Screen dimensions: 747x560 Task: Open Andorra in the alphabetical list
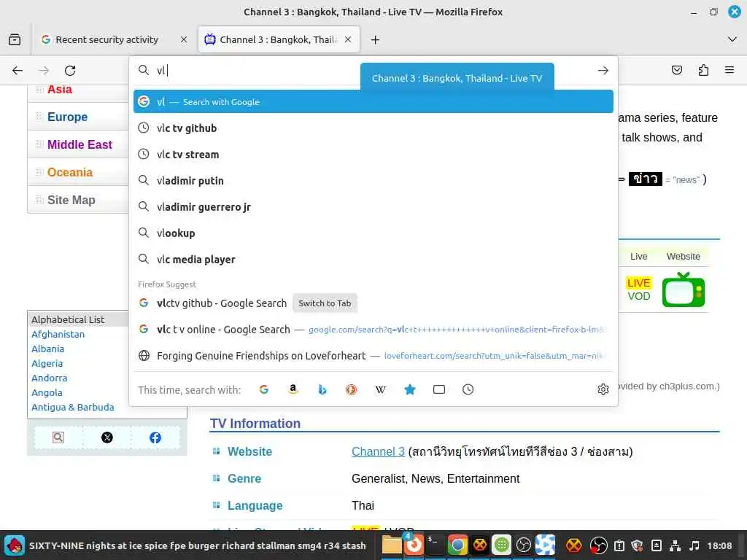tap(50, 378)
